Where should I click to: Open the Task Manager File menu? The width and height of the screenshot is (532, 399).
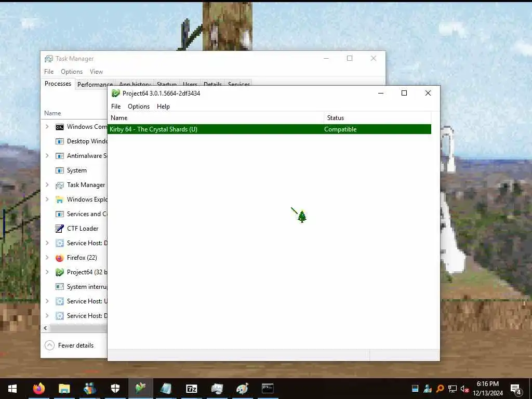(x=49, y=72)
